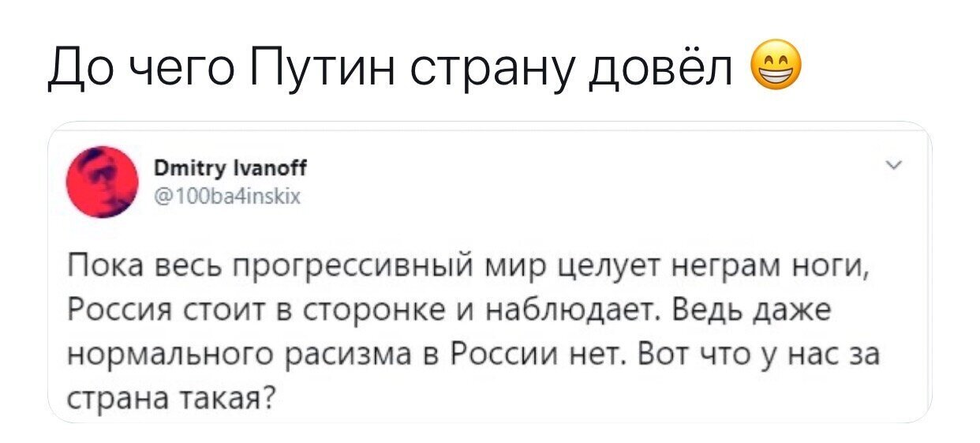Open the Dmitry Ivanoff display name
This screenshot has height=443, width=980.
(230, 168)
